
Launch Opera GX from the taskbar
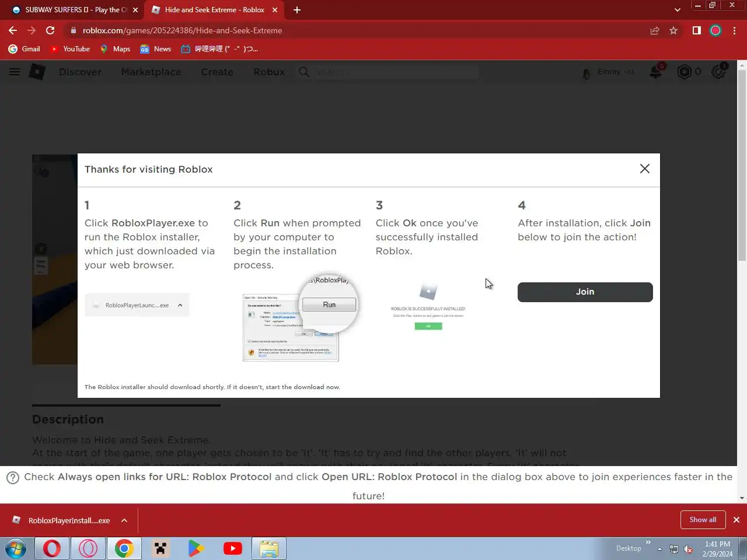pos(88,549)
